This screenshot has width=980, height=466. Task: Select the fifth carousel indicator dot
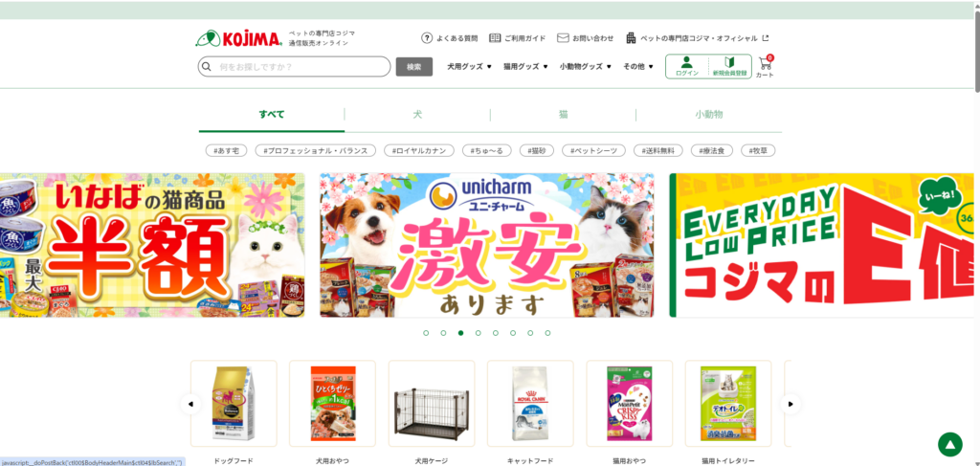(495, 333)
